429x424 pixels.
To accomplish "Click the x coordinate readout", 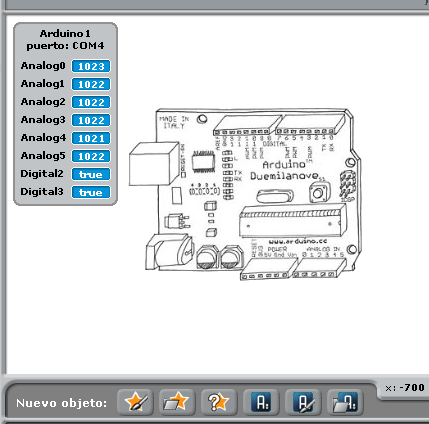I will pyautogui.click(x=405, y=388).
